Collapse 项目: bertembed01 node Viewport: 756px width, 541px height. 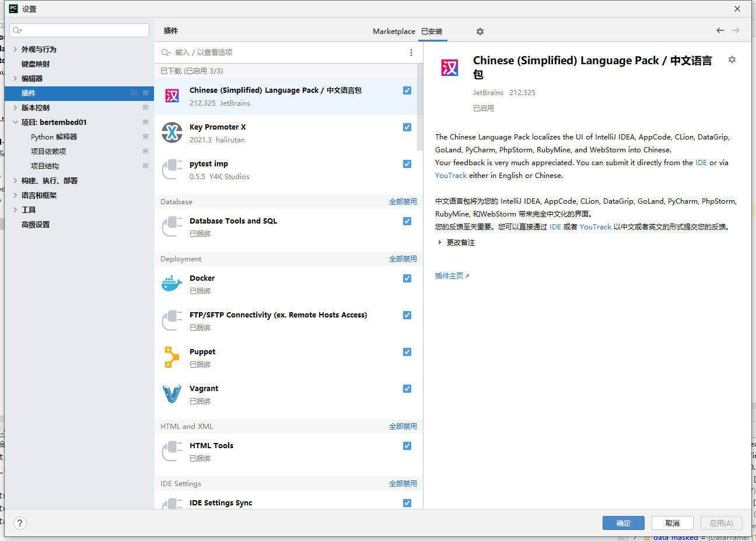15,122
